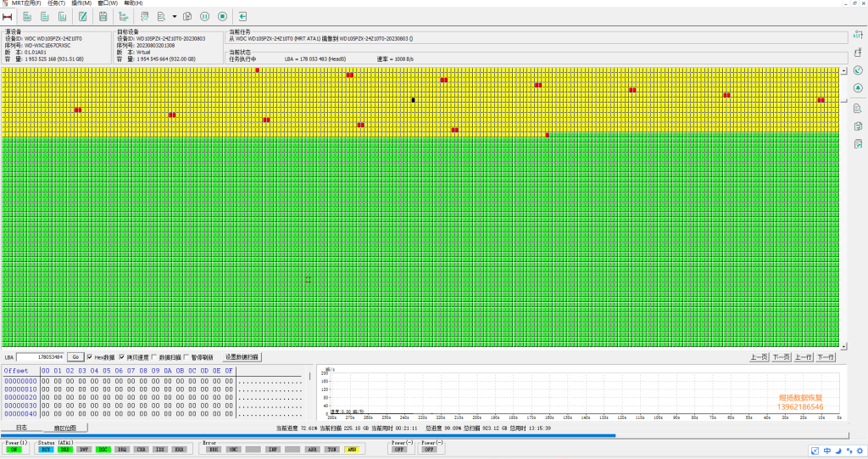Switch to the 日志 tab
868x459 pixels.
point(21,428)
